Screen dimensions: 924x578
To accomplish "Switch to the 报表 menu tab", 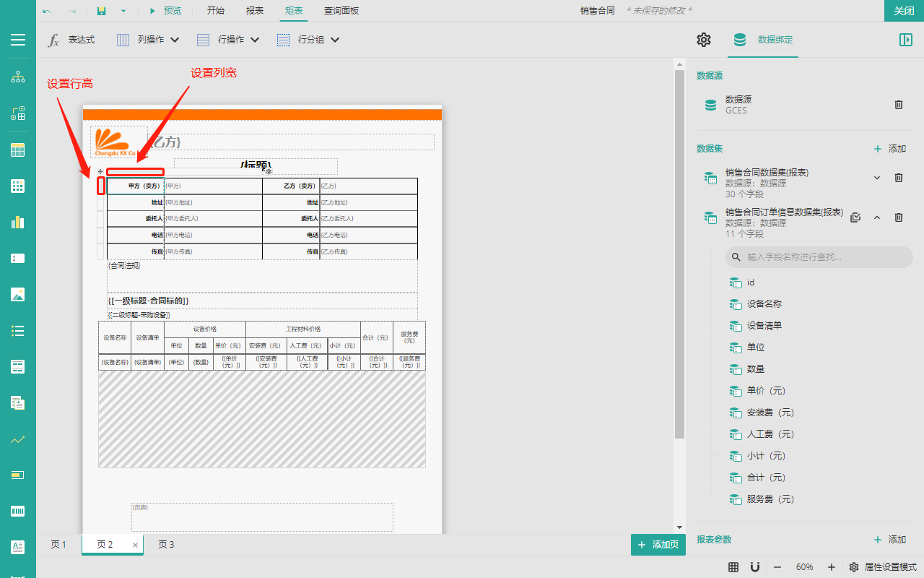I will pos(255,11).
